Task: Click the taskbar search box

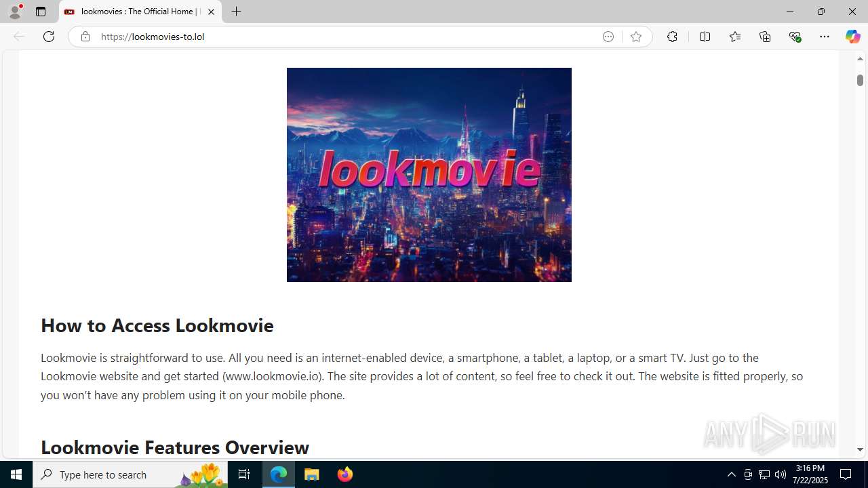Action: [130, 474]
